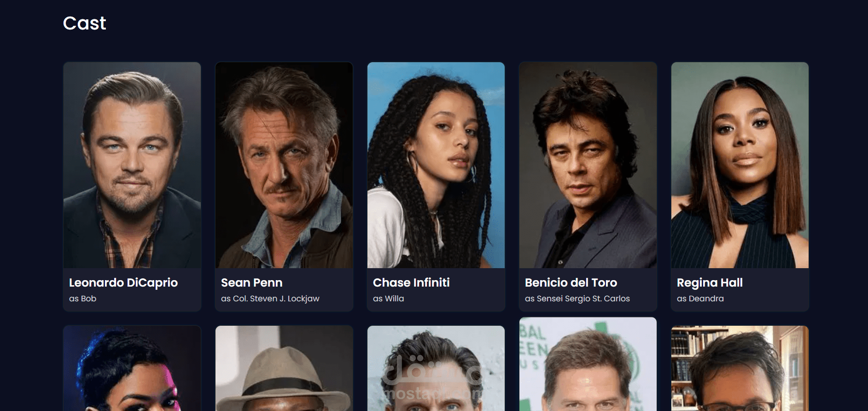The width and height of the screenshot is (868, 411).
Task: Click the Regina Hall name label
Action: (x=710, y=282)
